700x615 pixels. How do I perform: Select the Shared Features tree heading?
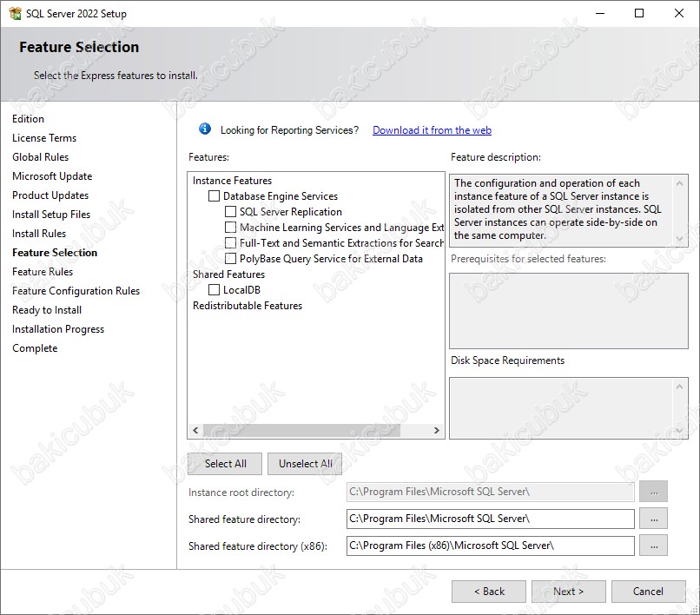[228, 274]
